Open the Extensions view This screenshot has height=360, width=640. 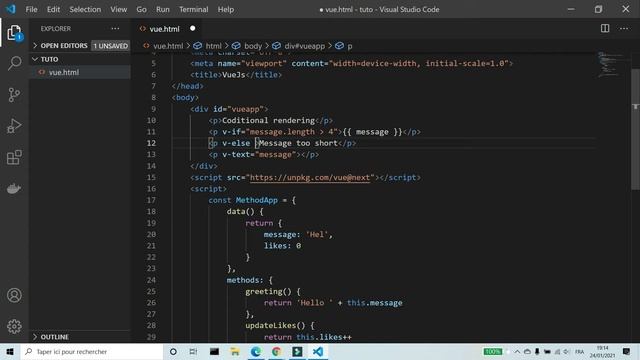14,157
